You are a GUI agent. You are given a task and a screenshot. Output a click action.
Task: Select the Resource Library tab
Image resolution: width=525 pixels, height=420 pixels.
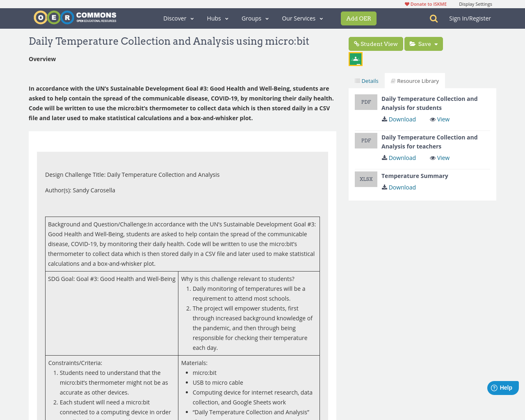(x=415, y=81)
